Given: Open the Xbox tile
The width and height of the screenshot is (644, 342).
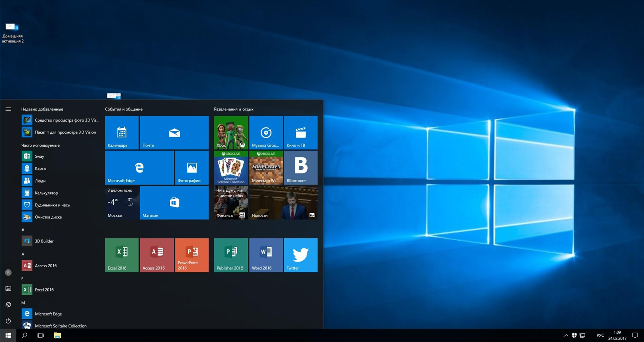Looking at the screenshot, I should pyautogui.click(x=231, y=133).
